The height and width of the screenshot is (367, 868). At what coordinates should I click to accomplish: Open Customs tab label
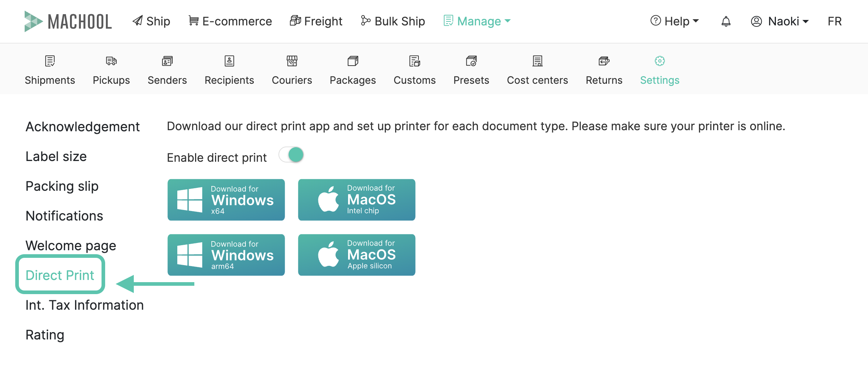(415, 80)
